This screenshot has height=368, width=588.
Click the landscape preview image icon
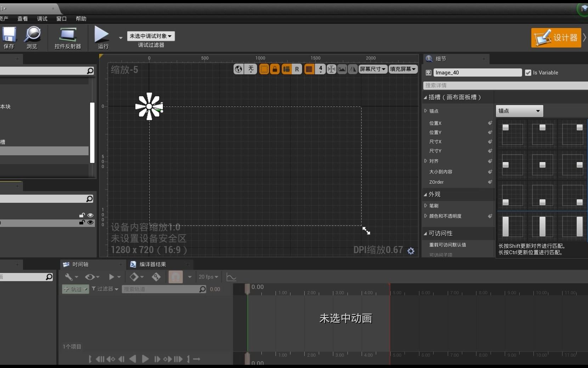pos(342,69)
